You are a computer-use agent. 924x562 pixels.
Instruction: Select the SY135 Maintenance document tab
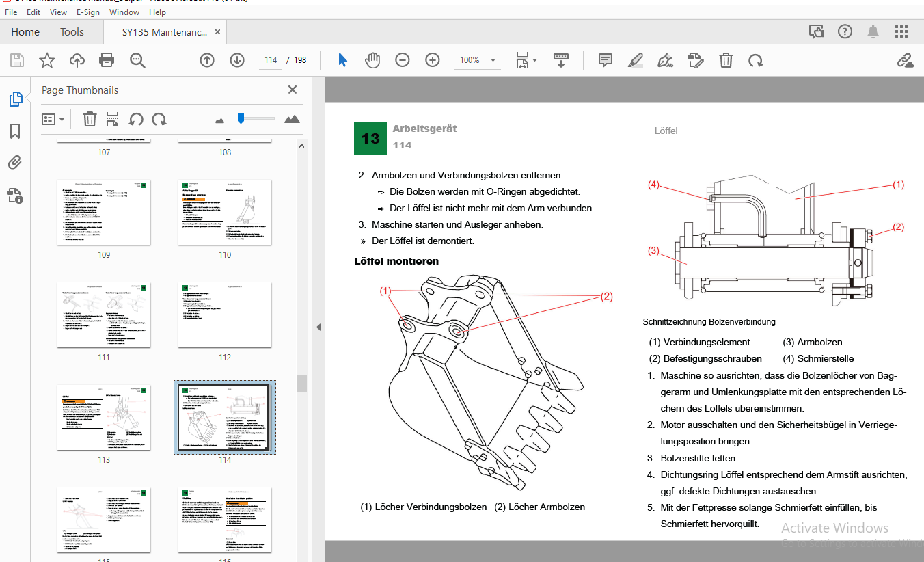[x=164, y=32]
